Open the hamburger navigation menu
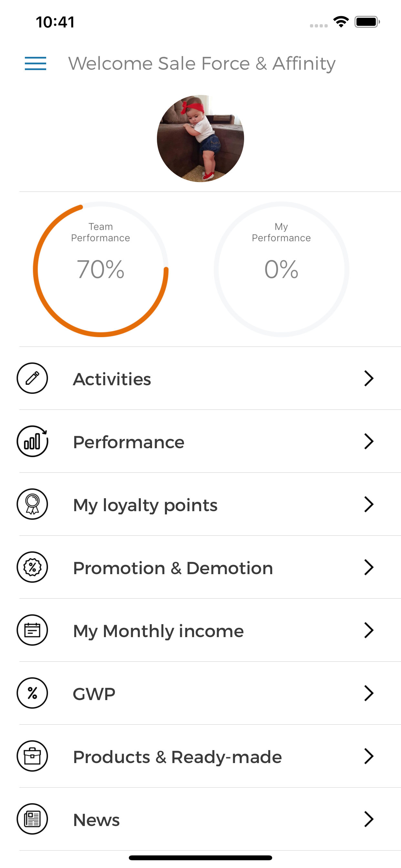Image resolution: width=401 pixels, height=868 pixels. tap(36, 63)
